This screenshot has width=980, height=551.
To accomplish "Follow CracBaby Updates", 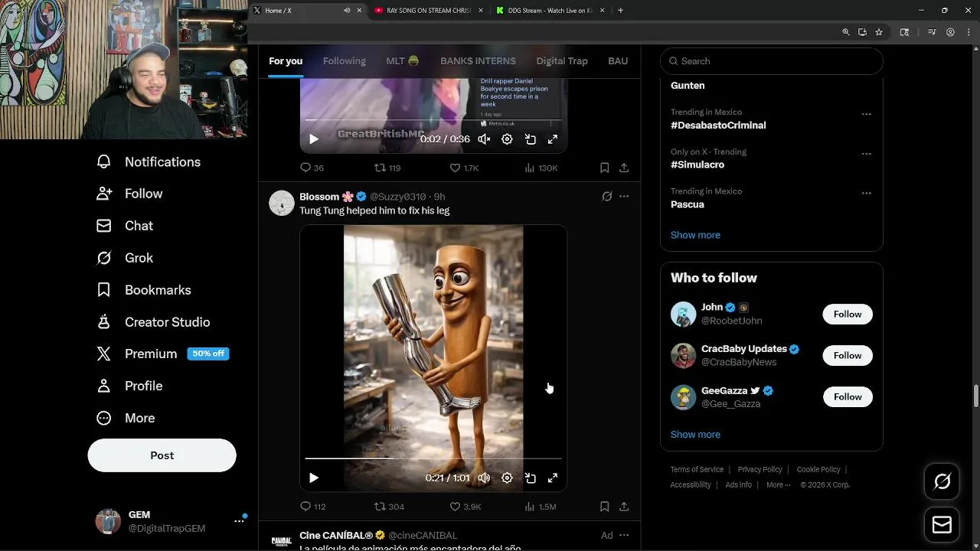I will coord(848,355).
